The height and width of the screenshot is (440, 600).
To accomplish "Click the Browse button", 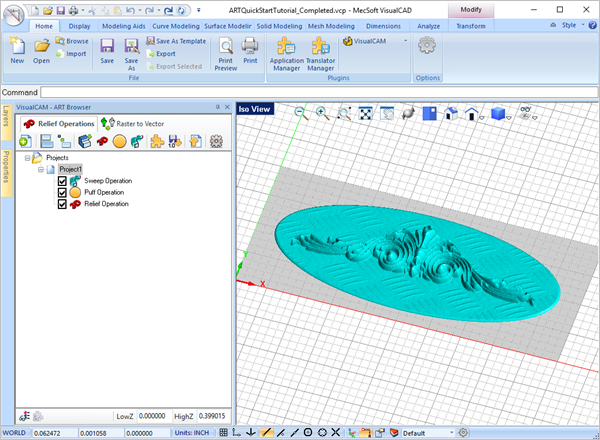I will [x=72, y=41].
